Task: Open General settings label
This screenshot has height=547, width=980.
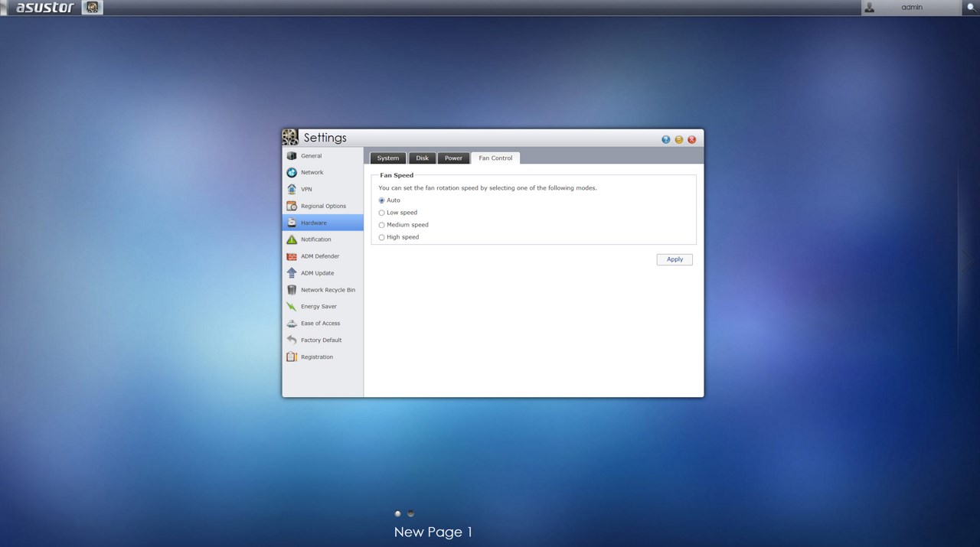Action: pos(311,156)
